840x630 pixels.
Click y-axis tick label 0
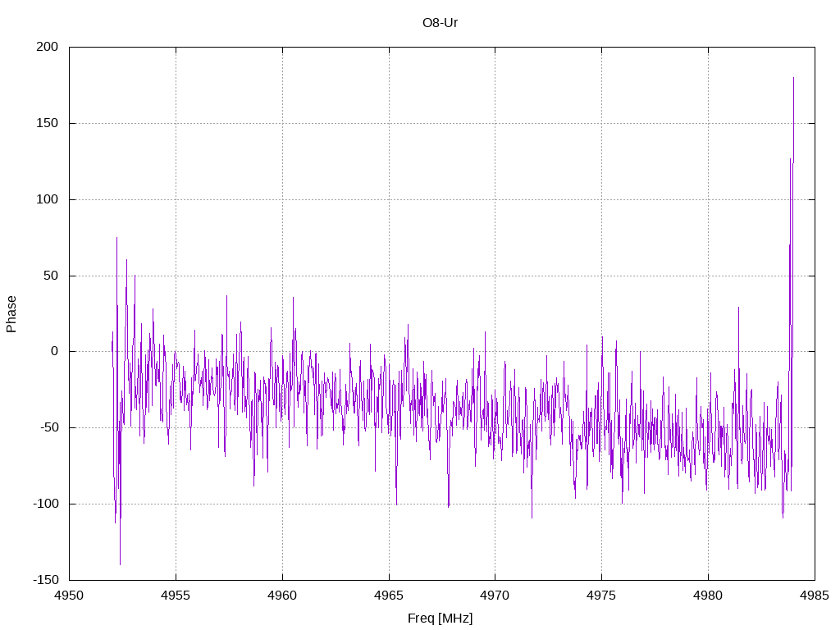55,351
